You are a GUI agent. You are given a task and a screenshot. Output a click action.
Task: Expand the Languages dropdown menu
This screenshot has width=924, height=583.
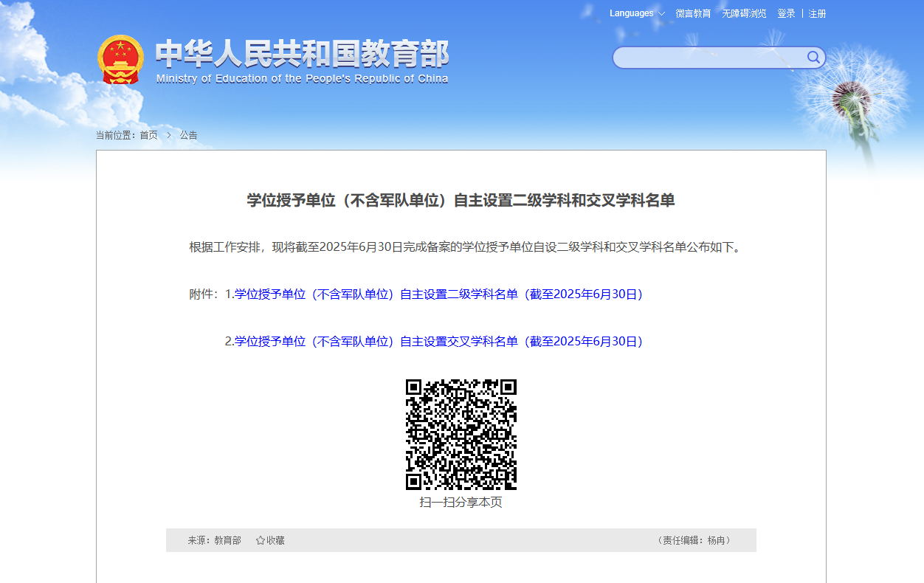click(631, 13)
